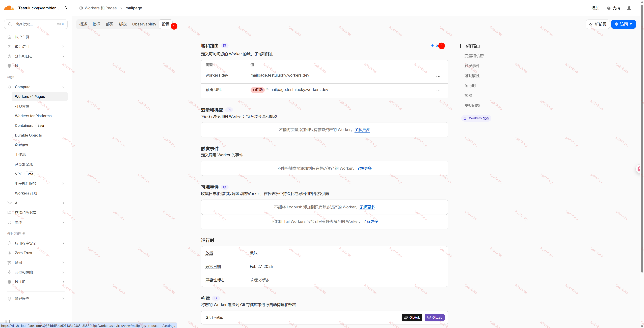644x328 pixels.
Task: Switch to the Observability tab
Action: click(x=144, y=24)
